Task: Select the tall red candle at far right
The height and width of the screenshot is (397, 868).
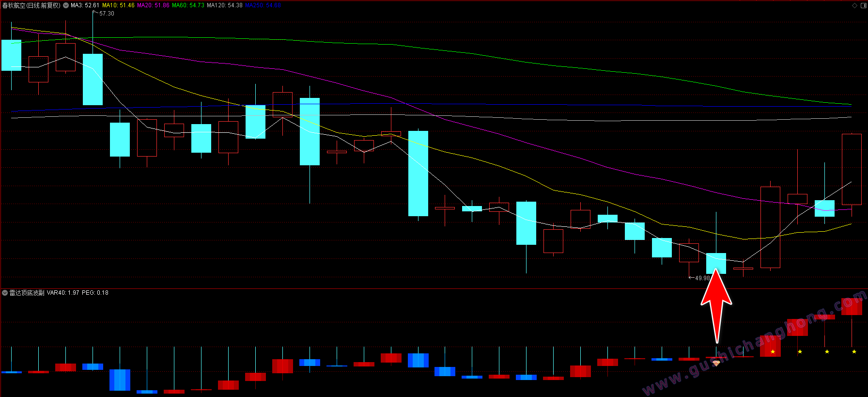Action: click(852, 170)
